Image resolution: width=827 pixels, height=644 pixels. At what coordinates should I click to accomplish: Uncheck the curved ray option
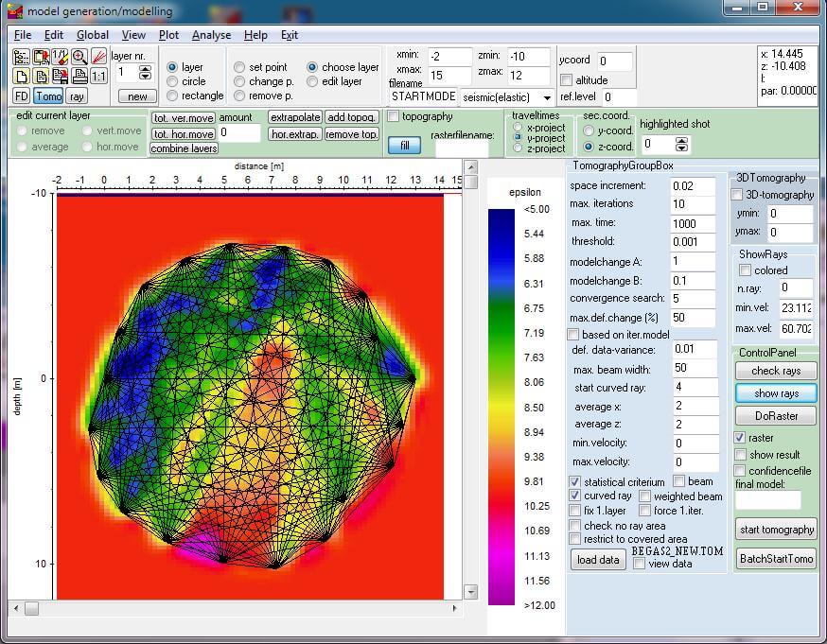(575, 496)
